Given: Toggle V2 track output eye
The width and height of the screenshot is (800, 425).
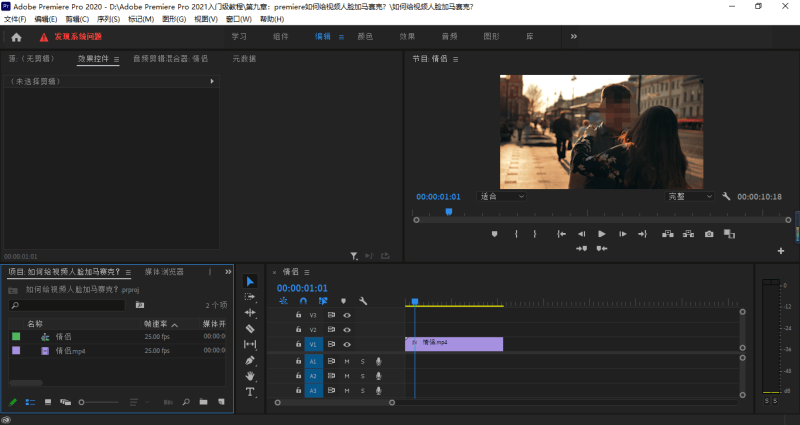Looking at the screenshot, I should point(347,330).
